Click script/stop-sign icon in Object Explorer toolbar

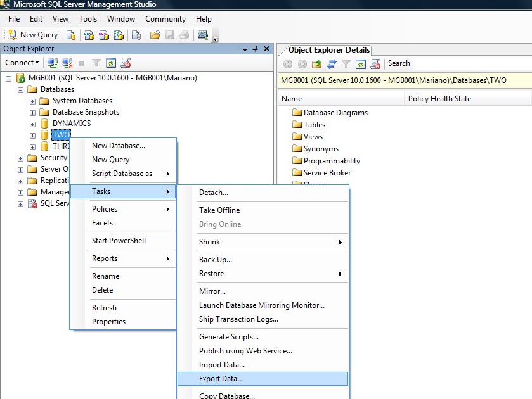pyautogui.click(x=126, y=63)
